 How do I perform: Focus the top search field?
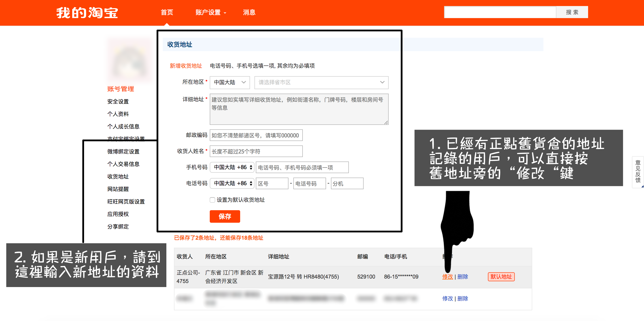[x=500, y=12]
